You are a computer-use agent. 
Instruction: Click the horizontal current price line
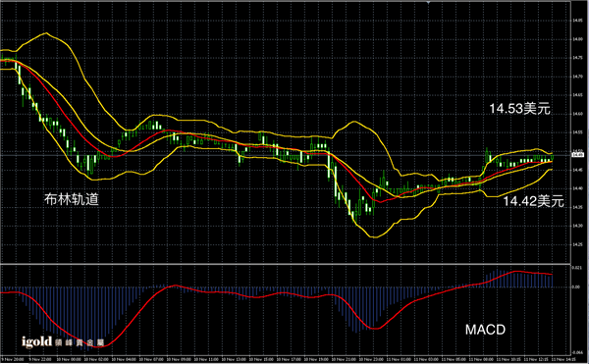pos(286,155)
